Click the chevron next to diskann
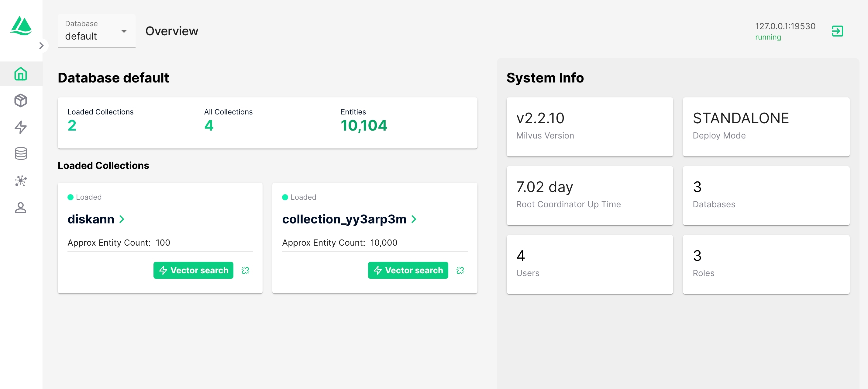 pyautogui.click(x=122, y=219)
